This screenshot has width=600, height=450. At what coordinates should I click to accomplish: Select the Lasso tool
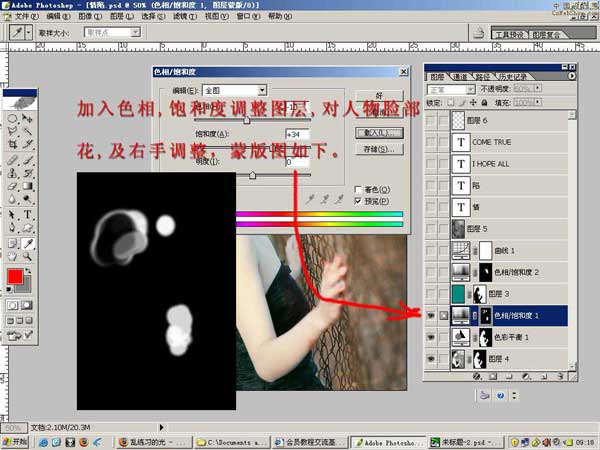[13, 131]
